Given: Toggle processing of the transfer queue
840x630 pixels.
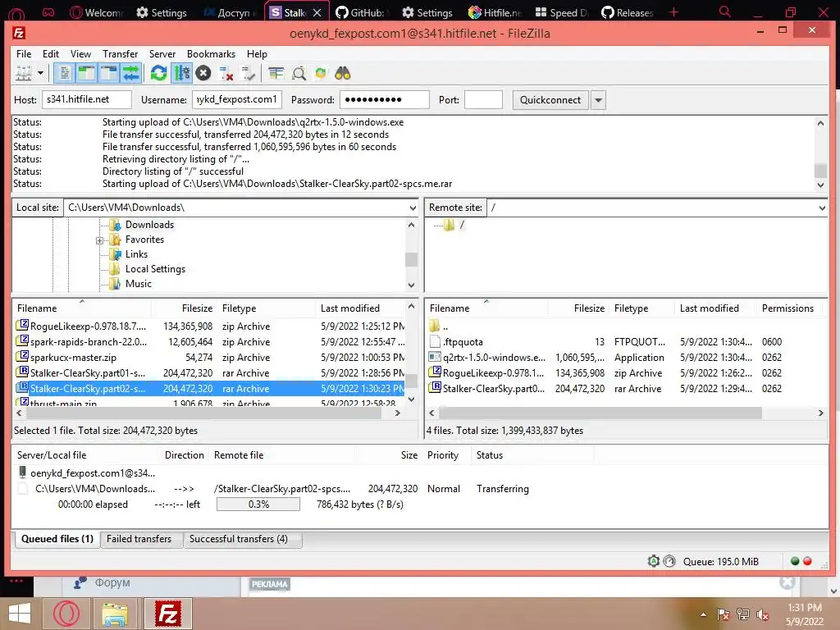Looking at the screenshot, I should [x=181, y=73].
